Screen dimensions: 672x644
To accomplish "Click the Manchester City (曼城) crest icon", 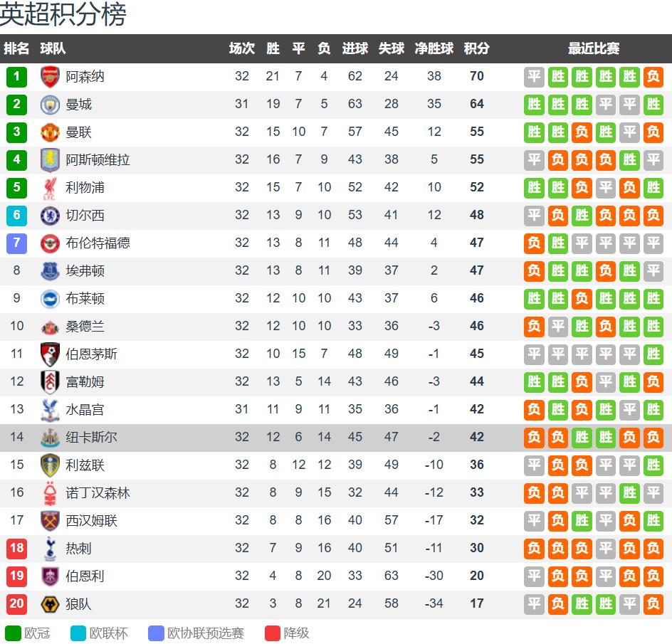I will pos(50,104).
